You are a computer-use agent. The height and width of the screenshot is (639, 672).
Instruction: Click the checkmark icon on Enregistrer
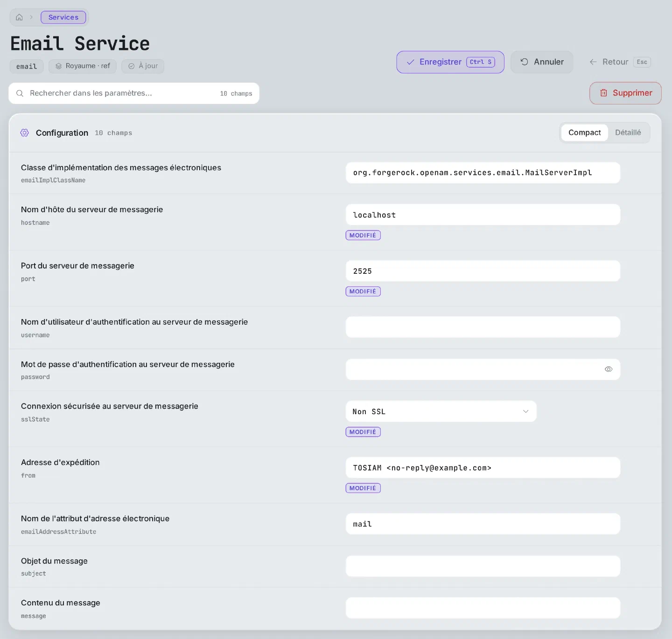[x=411, y=62]
